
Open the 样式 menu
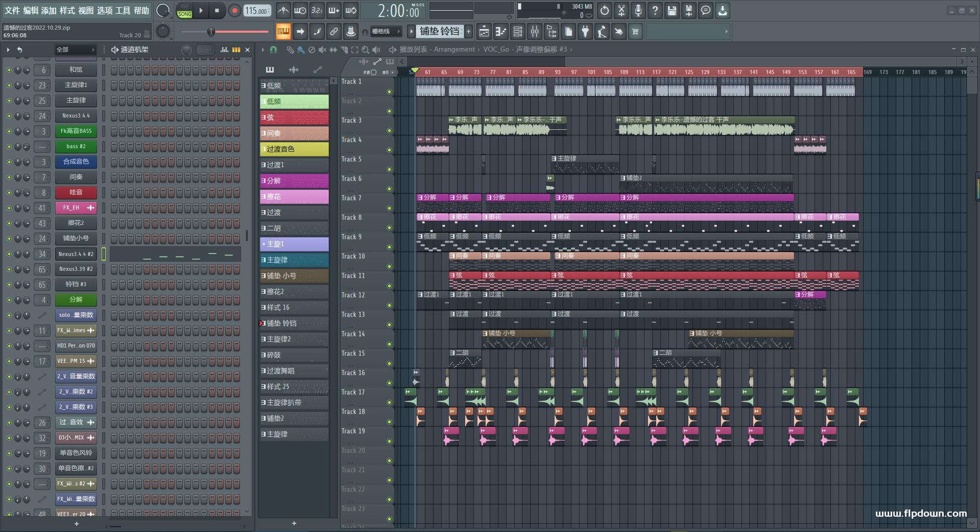point(67,10)
